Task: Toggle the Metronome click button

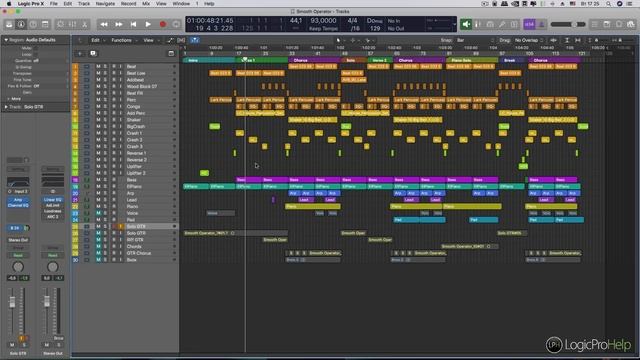Action: tap(542, 24)
